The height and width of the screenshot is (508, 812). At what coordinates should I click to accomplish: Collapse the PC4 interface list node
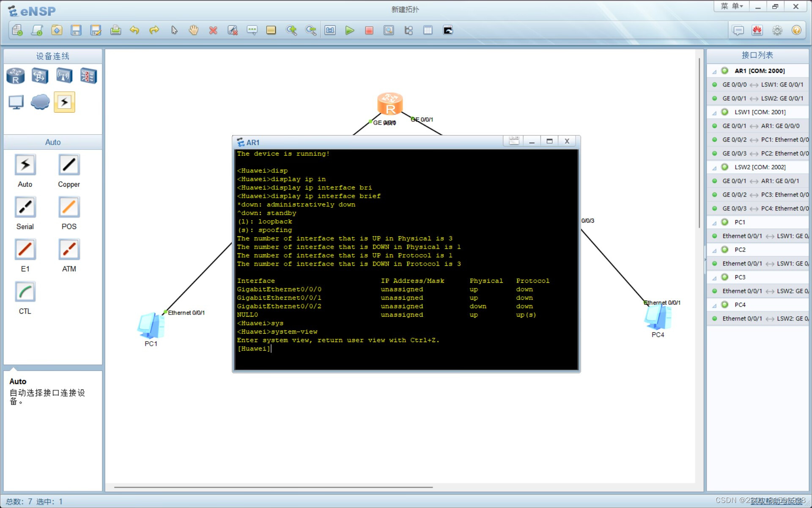[714, 306]
